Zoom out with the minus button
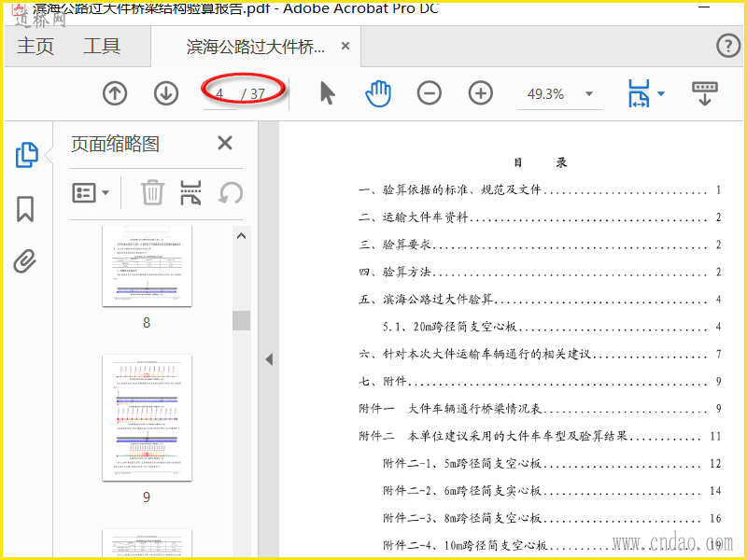Screen dimensions: 747x560 [x=430, y=93]
